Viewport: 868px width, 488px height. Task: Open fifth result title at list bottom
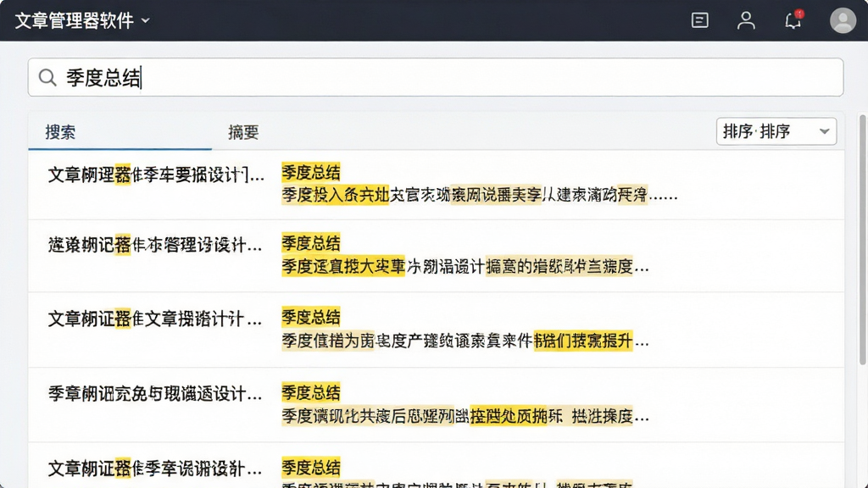click(155, 469)
